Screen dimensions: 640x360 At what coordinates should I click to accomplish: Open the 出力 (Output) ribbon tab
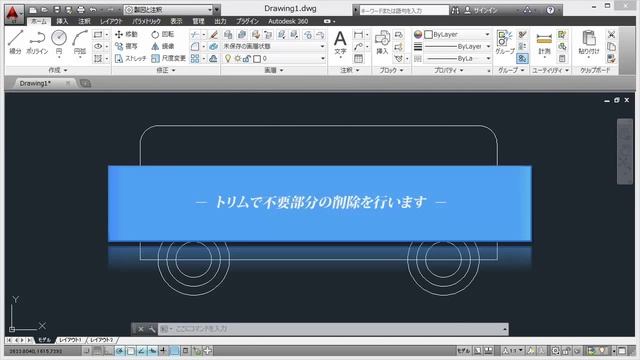pyautogui.click(x=220, y=21)
